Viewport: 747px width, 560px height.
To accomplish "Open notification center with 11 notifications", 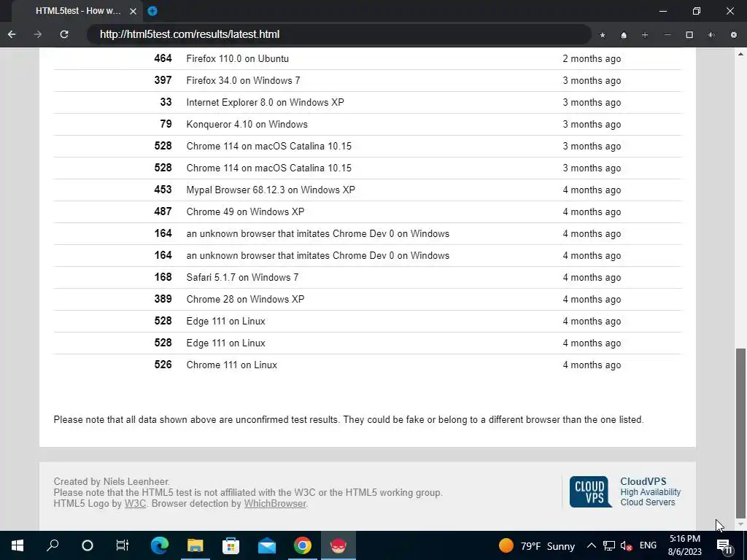I will [724, 545].
